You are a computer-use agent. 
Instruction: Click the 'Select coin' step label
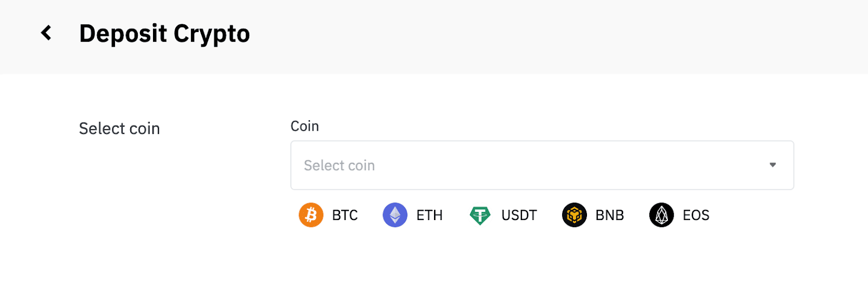click(x=119, y=128)
